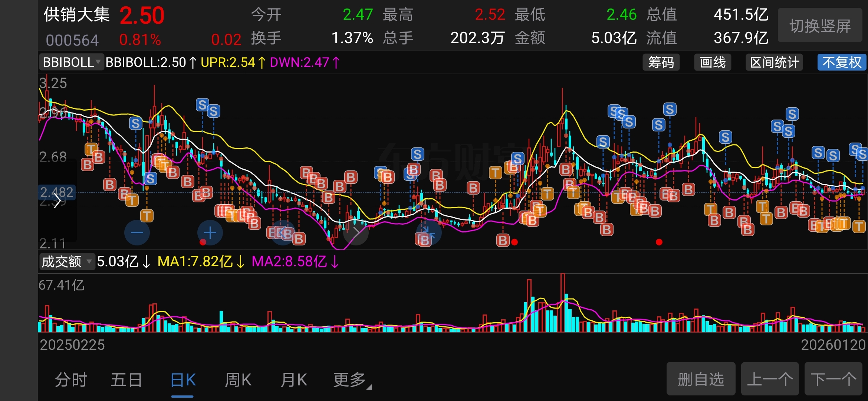
Task: Switch to the 周K tab
Action: coord(238,380)
